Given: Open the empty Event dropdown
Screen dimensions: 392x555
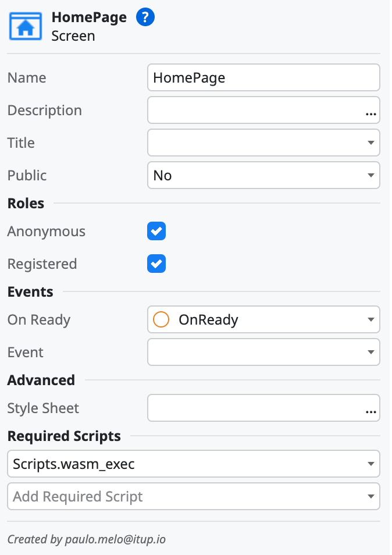Looking at the screenshot, I should [263, 352].
